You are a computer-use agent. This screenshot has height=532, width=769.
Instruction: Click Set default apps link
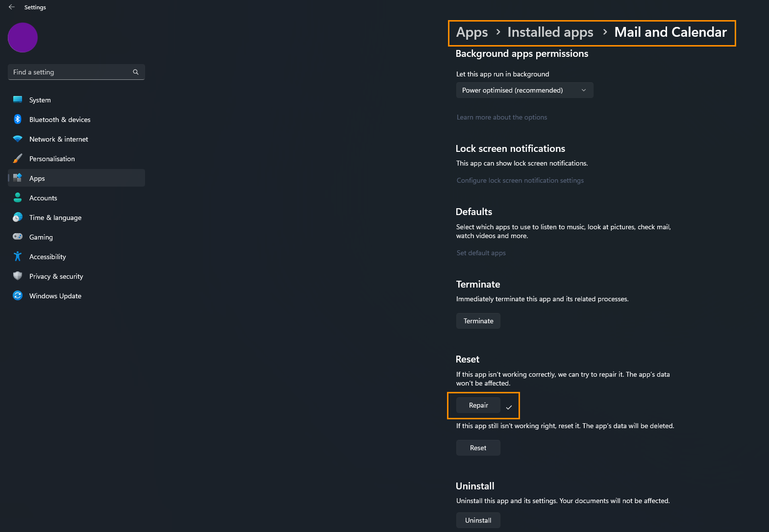(481, 253)
